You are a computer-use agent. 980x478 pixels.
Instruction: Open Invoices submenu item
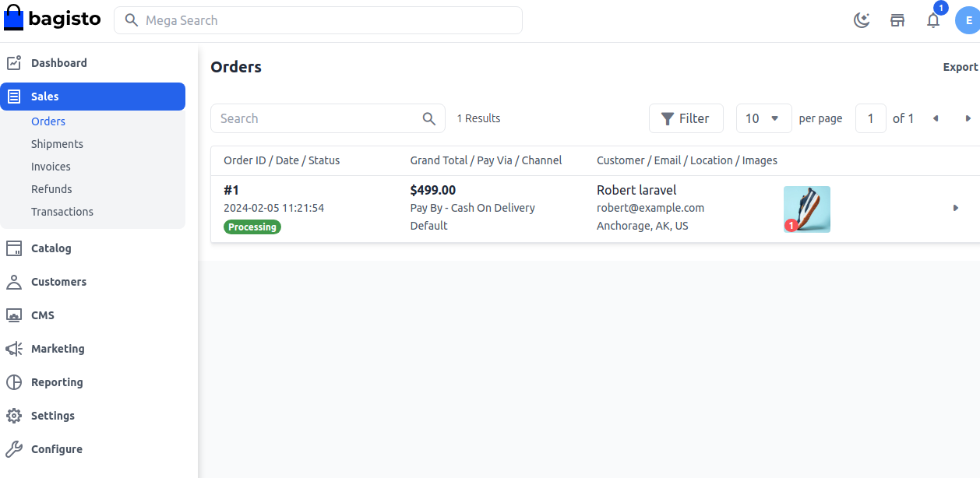51,167
